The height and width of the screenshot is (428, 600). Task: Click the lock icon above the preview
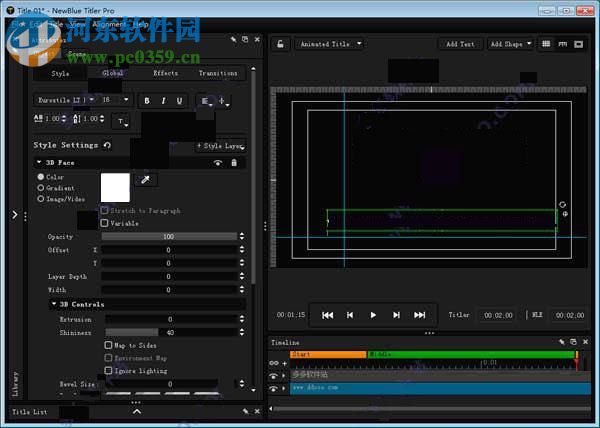[280, 44]
